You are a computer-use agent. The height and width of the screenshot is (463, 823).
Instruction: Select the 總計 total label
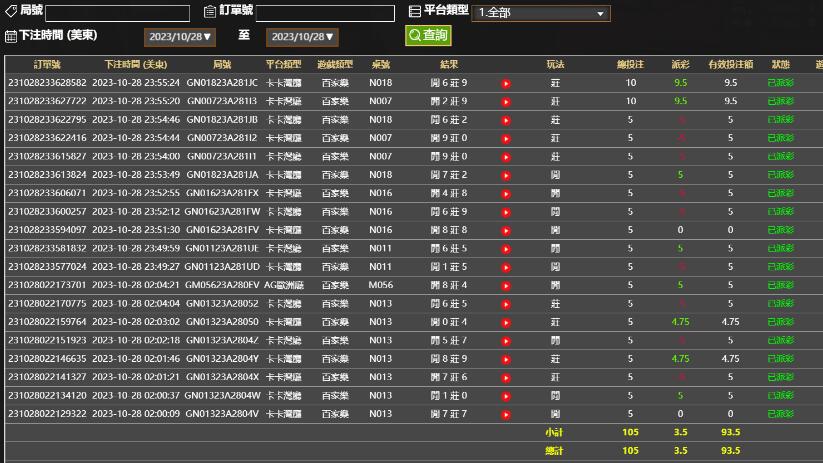point(554,450)
